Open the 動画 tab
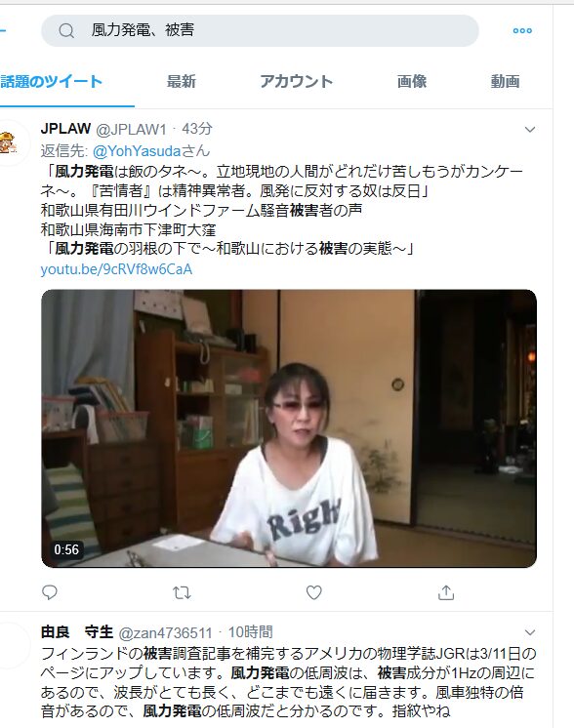The width and height of the screenshot is (574, 728). tap(506, 82)
